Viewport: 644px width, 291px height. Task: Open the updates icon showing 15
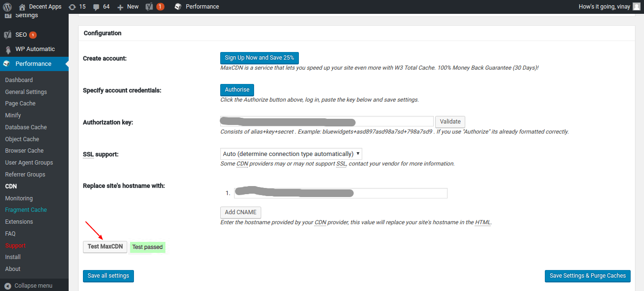(x=72, y=7)
